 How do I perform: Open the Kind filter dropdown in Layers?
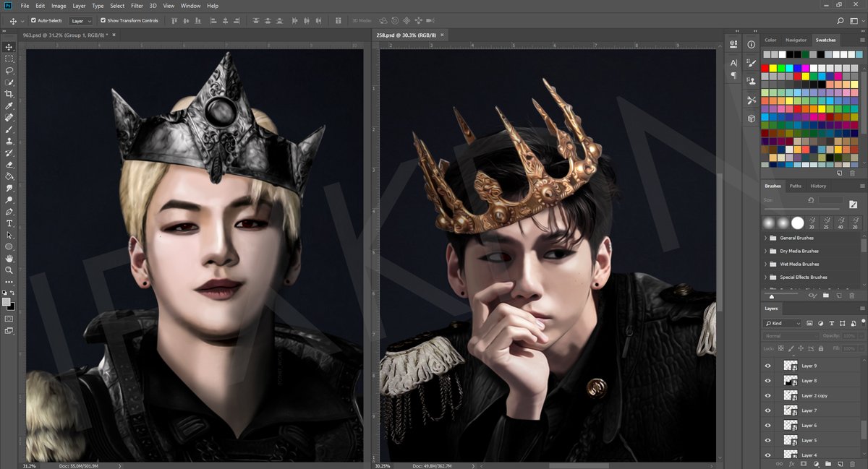pos(783,323)
